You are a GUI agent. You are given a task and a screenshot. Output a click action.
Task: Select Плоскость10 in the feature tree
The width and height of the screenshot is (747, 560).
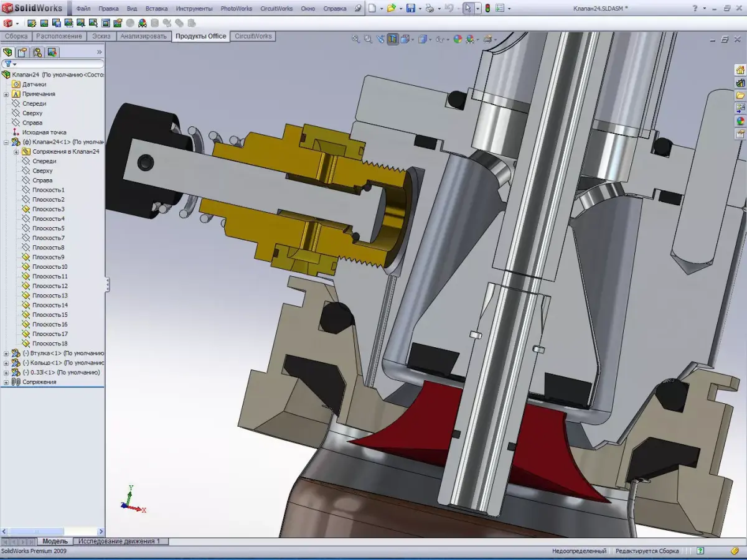[x=50, y=267]
